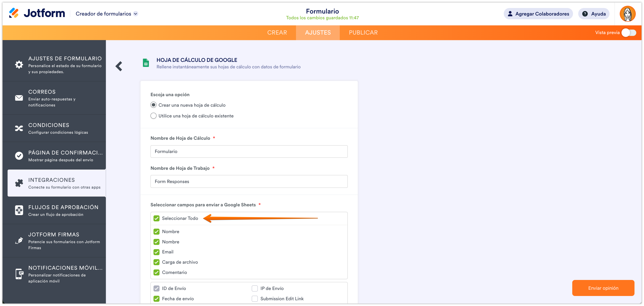
Task: Click the Integraciones puzzle piece icon
Action: coord(19,183)
